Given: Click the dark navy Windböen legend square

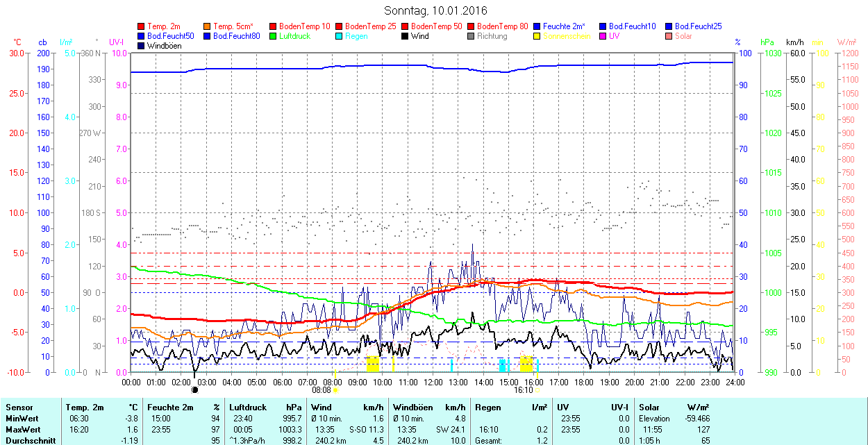Looking at the screenshot, I should [142, 46].
